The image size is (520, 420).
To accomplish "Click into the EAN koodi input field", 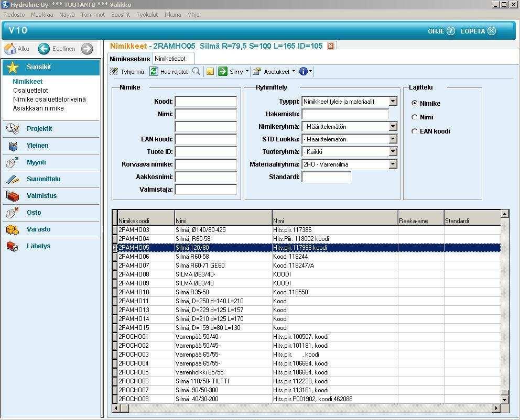I will point(206,139).
